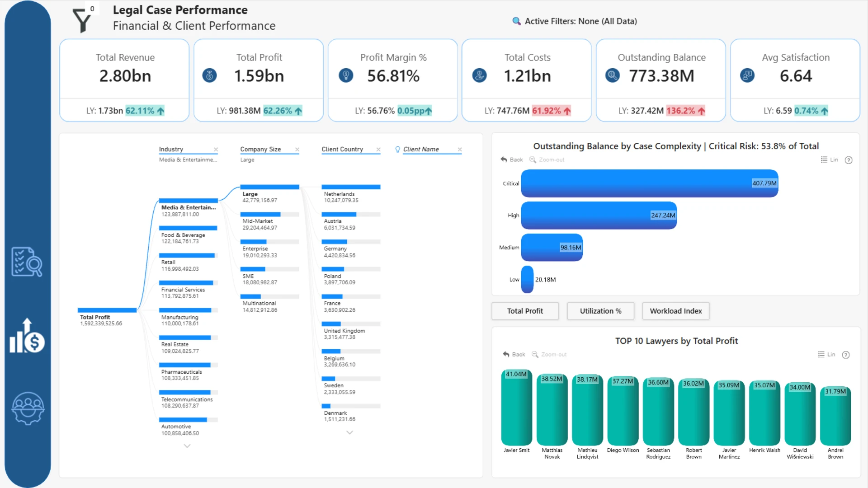Open help for Top 10 Lawyers chart
This screenshot has width=868, height=488.
coord(846,355)
